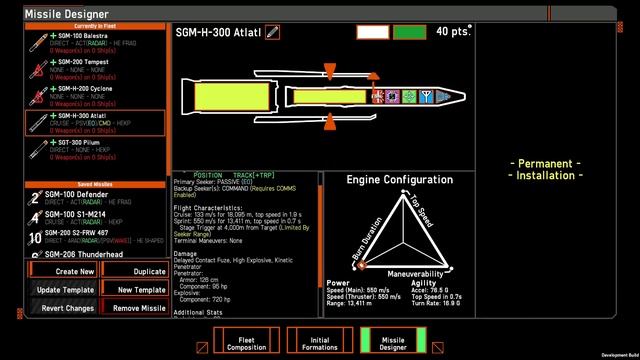Viewport: 640px width, 360px height.
Task: Click the 40 pts cost label
Action: (453, 31)
